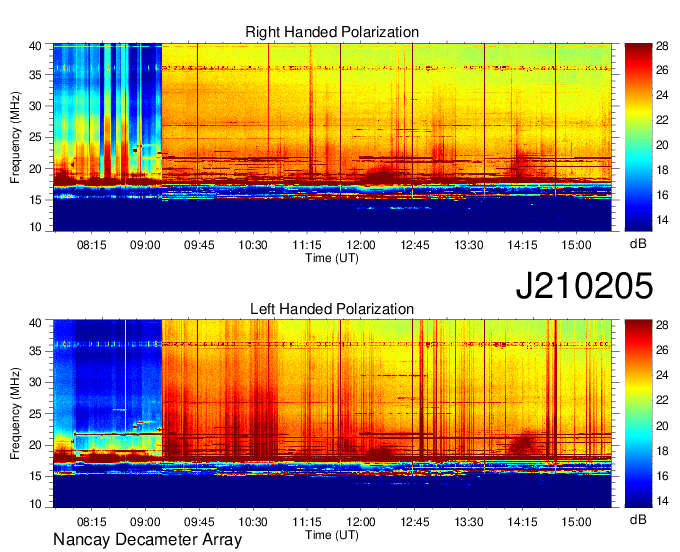Click 10:30 tick on Left Handed time axis
This screenshot has width=680, height=552.
tap(253, 522)
